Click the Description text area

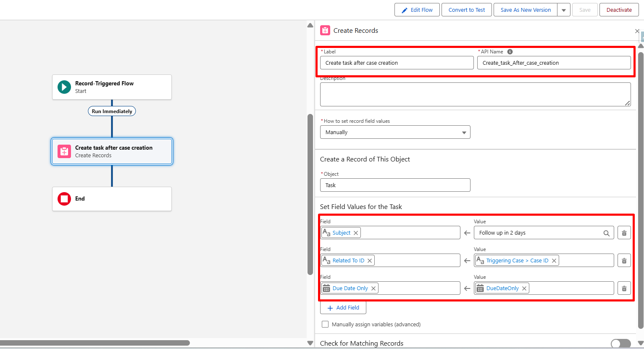(476, 94)
